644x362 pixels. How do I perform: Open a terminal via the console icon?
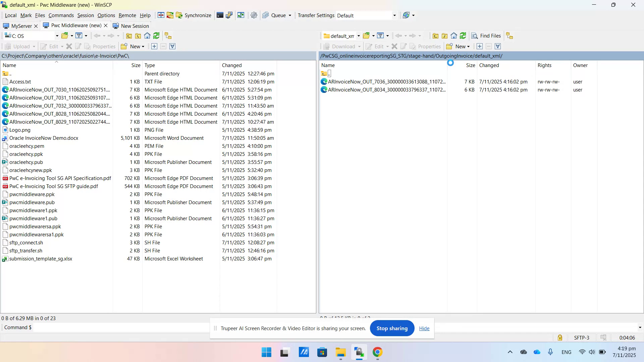pyautogui.click(x=220, y=15)
